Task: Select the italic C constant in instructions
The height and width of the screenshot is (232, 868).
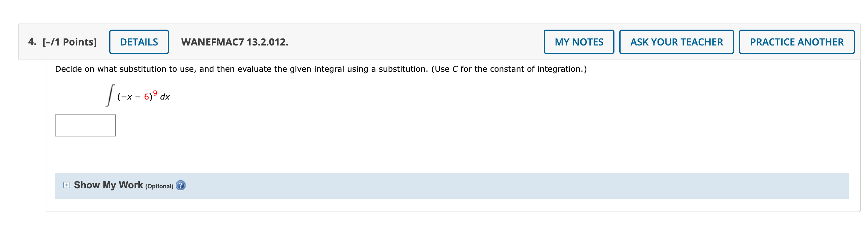Action: pos(455,69)
